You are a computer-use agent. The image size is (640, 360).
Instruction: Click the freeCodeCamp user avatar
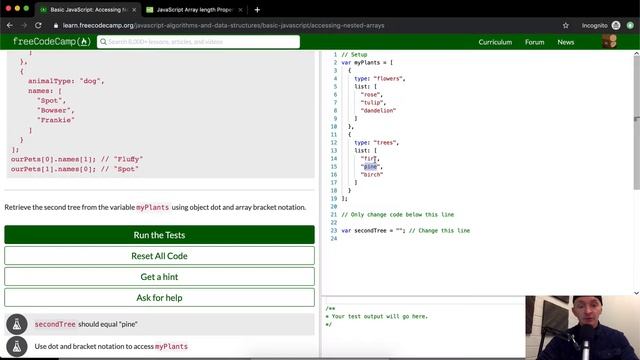click(609, 42)
